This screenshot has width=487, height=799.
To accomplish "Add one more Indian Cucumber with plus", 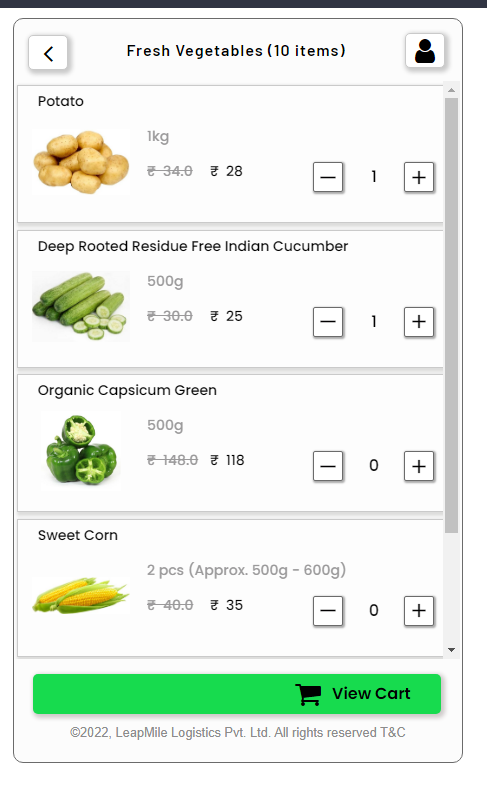I will point(419,322).
